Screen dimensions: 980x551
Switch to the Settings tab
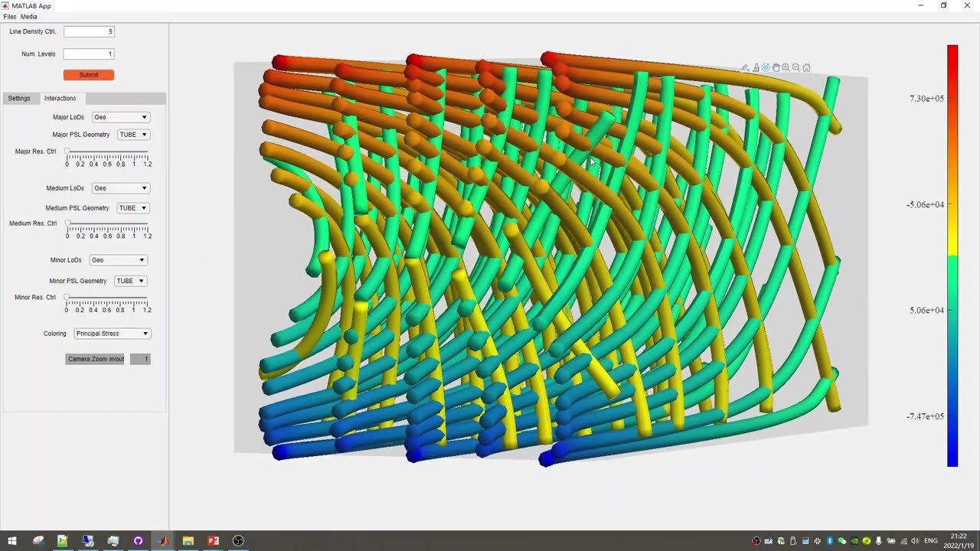point(19,98)
